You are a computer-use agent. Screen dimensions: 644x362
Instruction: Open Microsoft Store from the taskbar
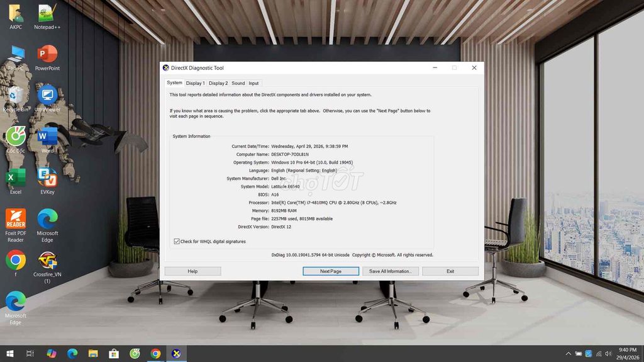pyautogui.click(x=114, y=353)
